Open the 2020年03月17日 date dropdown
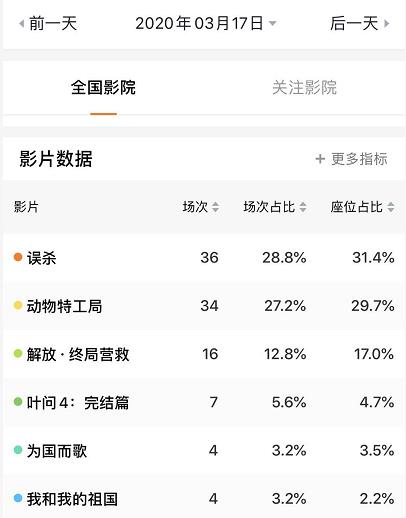 [206, 24]
